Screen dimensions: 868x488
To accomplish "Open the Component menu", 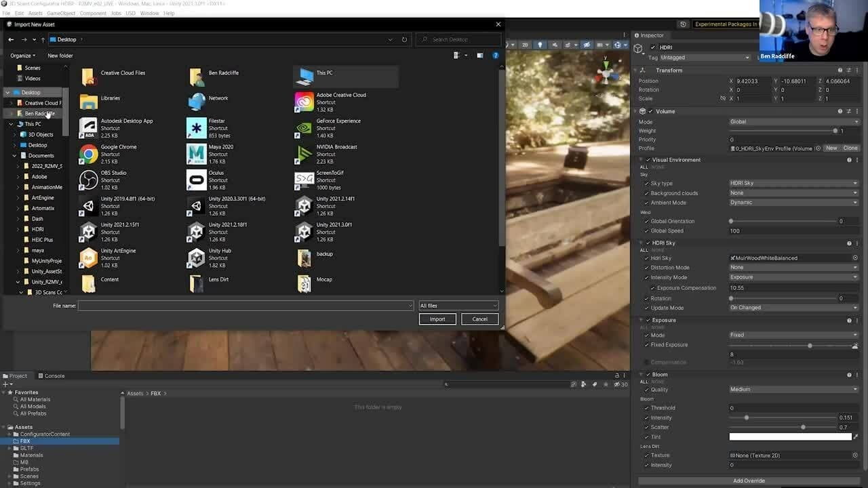I will coord(93,13).
